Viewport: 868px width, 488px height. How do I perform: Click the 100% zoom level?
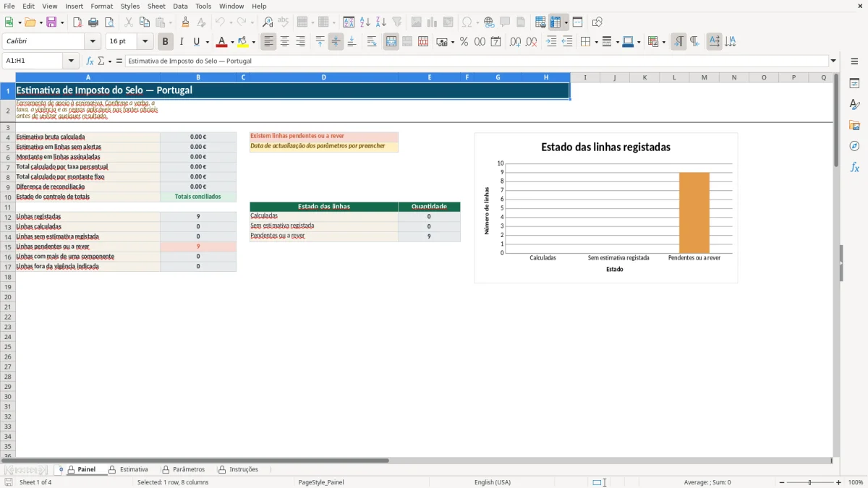(x=856, y=482)
